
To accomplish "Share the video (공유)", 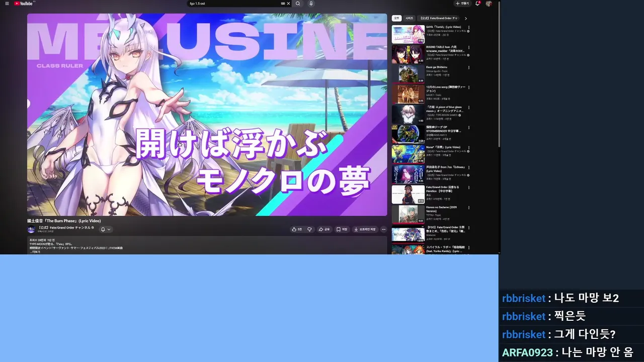I will point(324,229).
